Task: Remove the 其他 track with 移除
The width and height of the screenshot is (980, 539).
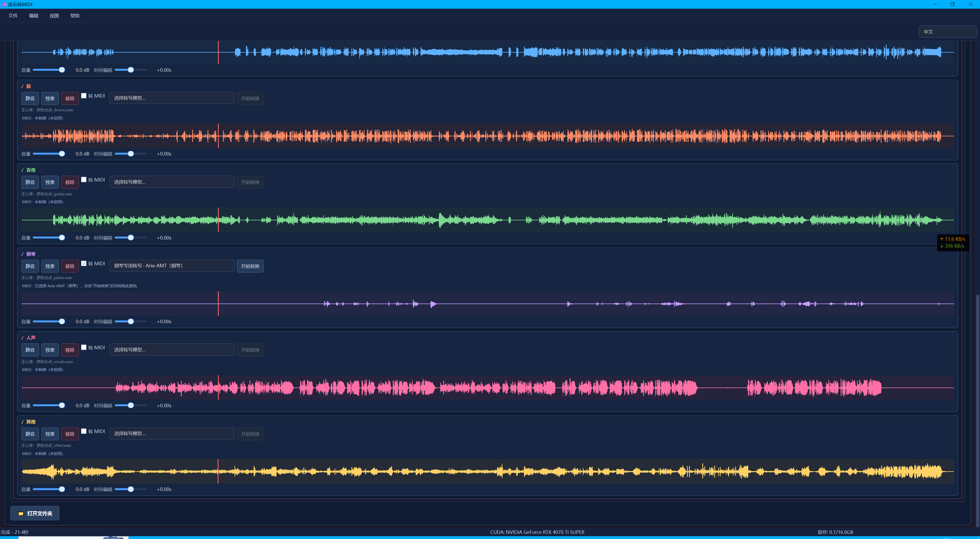Action: [70, 434]
